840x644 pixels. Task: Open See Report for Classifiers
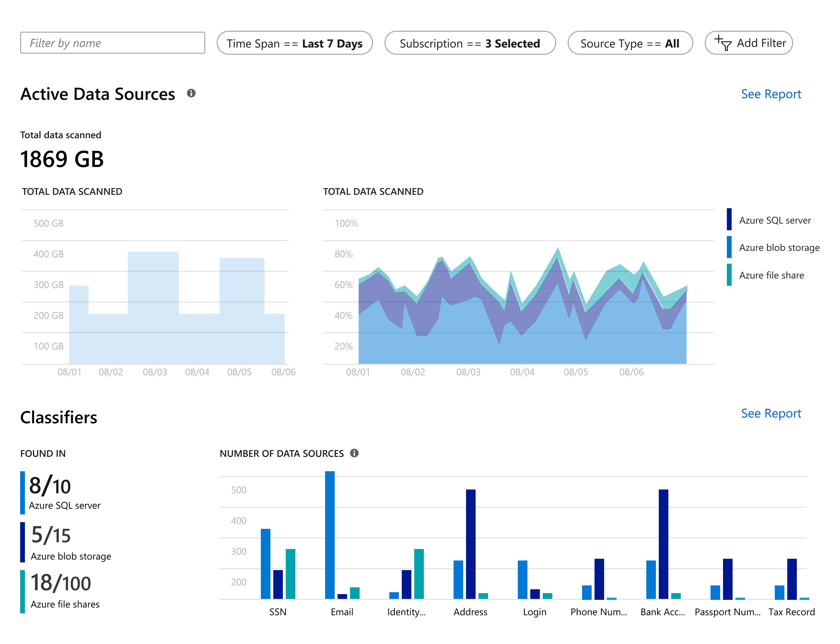(771, 413)
